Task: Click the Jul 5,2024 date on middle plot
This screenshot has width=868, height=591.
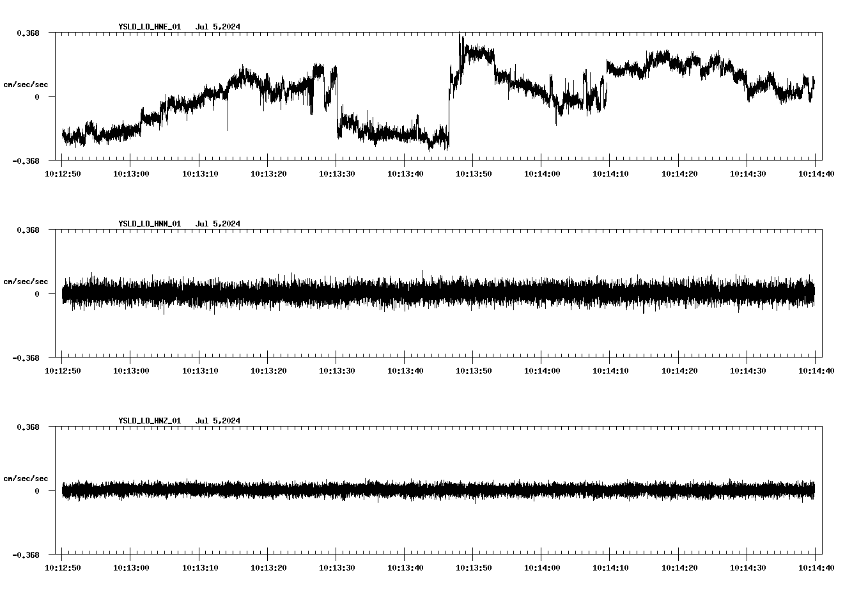Action: (x=219, y=224)
